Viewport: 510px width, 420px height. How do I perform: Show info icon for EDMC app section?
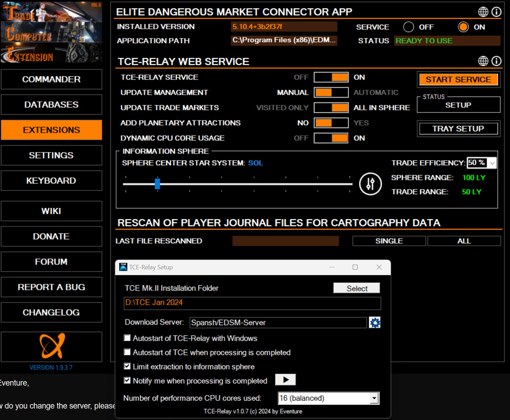496,12
